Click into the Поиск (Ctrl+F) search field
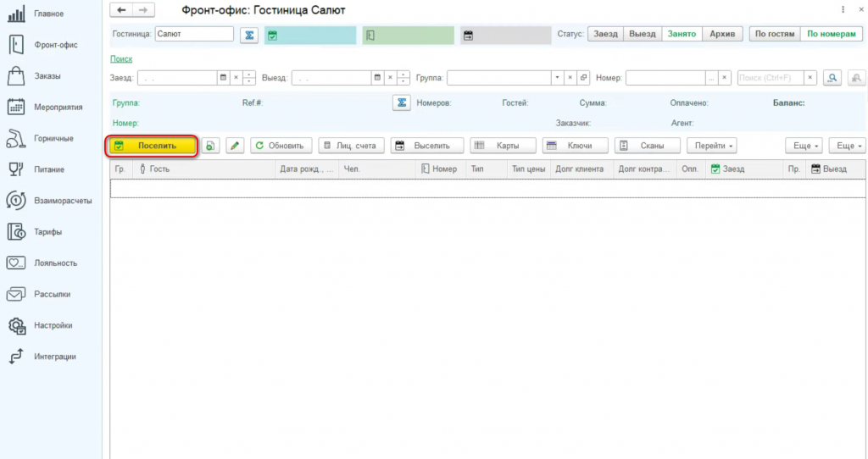Image resolution: width=868 pixels, height=459 pixels. coord(770,78)
